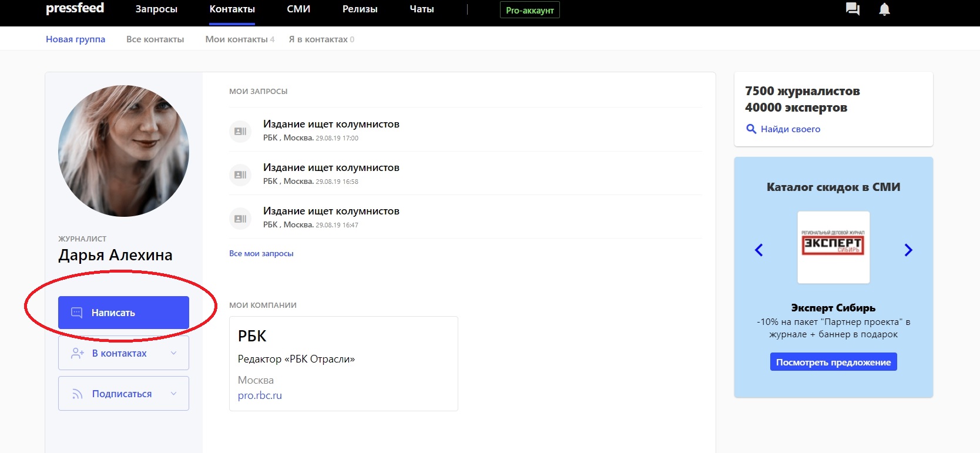This screenshot has width=980, height=453.
Task: Open the pro.rbc.ru link
Action: (x=260, y=395)
